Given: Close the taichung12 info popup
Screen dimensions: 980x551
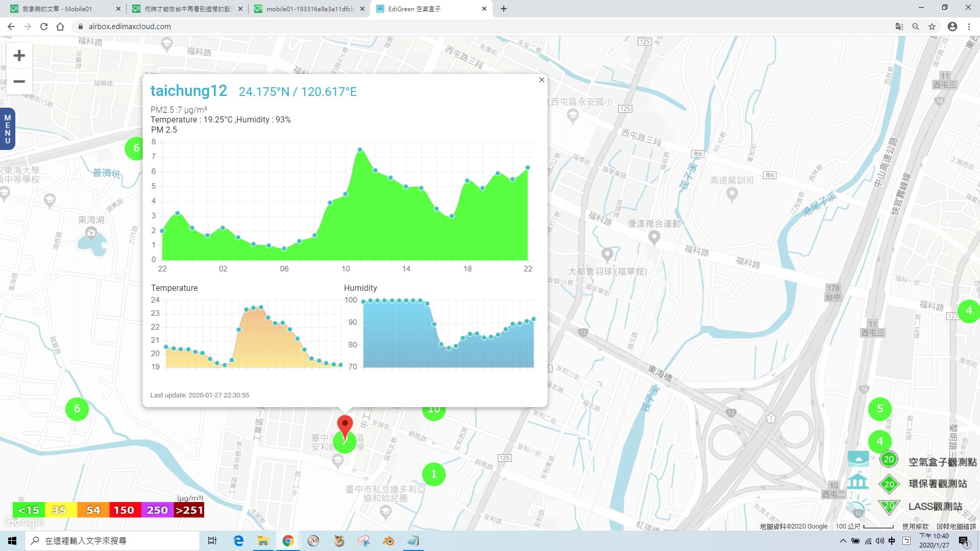Looking at the screenshot, I should (542, 80).
